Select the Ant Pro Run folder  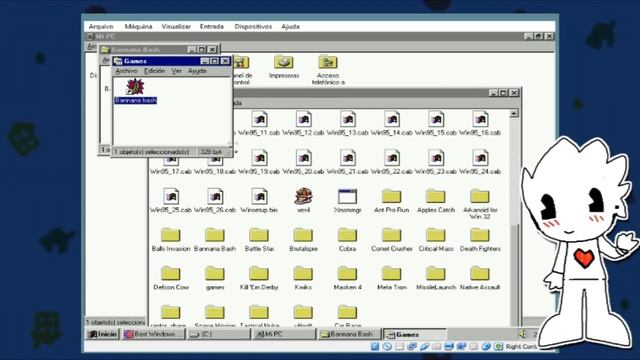392,196
